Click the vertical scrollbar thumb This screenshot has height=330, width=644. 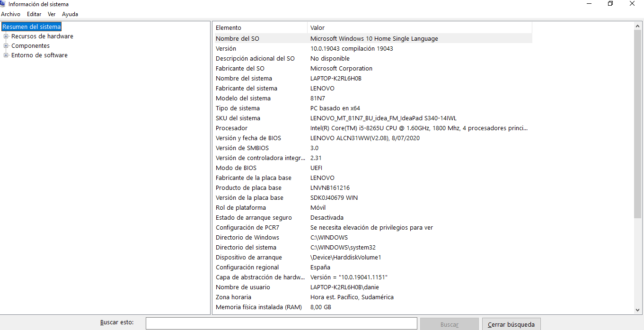point(638,124)
